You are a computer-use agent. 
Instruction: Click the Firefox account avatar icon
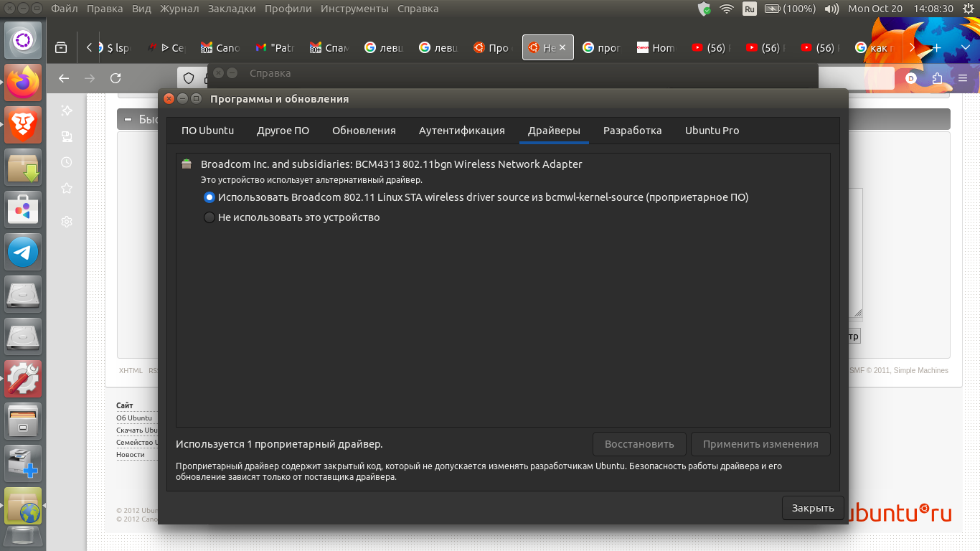tap(911, 78)
